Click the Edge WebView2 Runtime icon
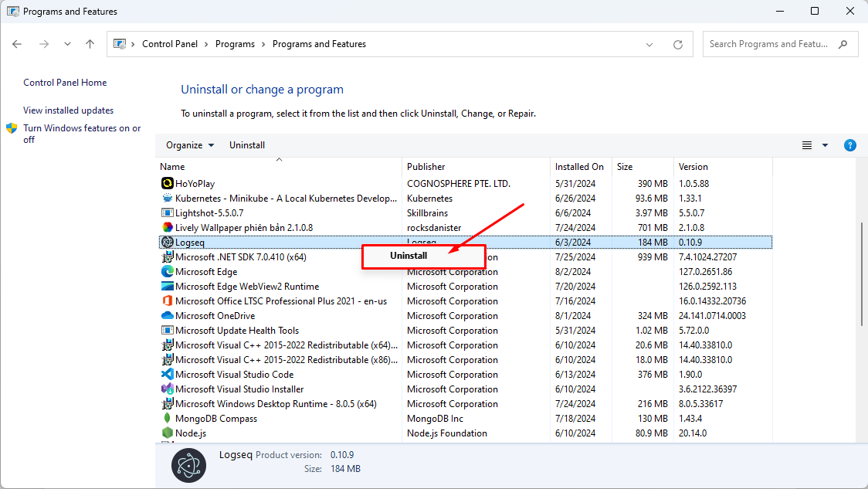This screenshot has width=868, height=489. (x=167, y=287)
